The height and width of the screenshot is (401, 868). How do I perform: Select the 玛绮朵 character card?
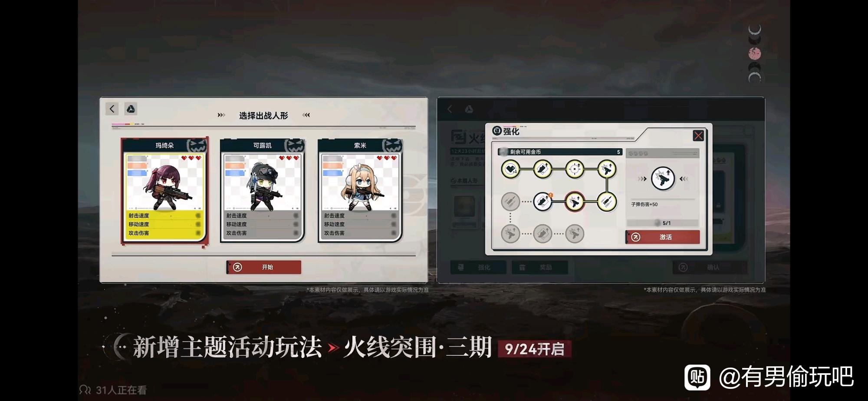pyautogui.click(x=164, y=191)
